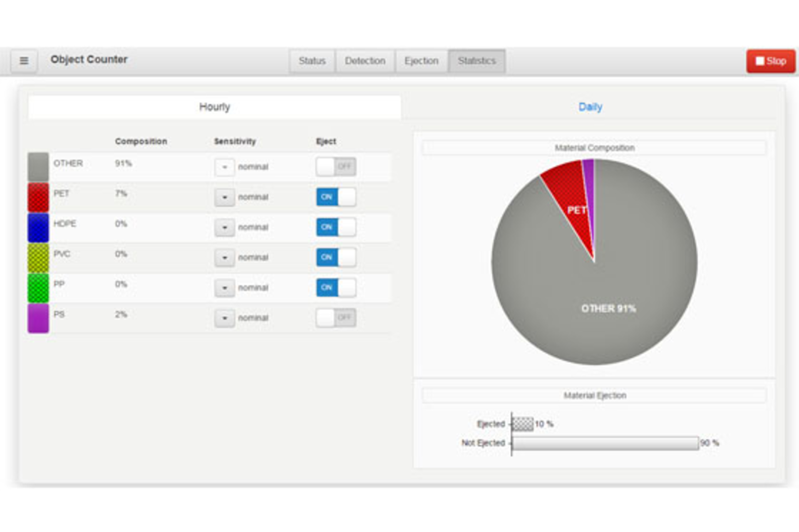Image resolution: width=799 pixels, height=532 pixels.
Task: Show the Hourly statistics view
Action: [214, 107]
